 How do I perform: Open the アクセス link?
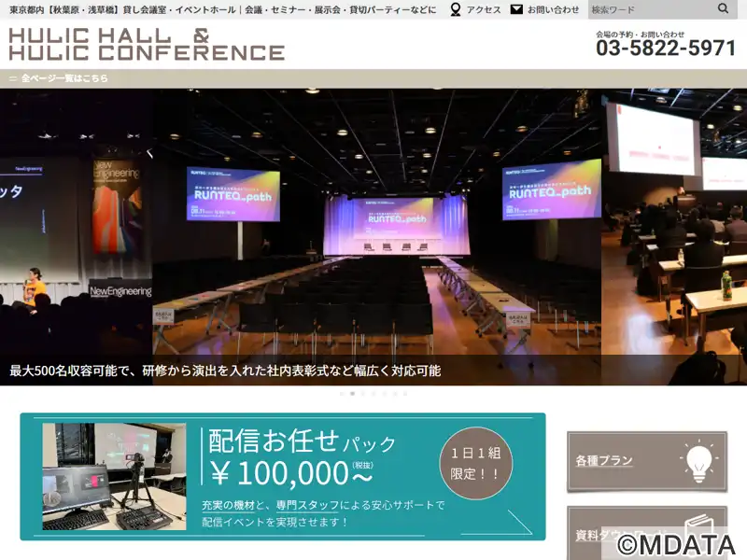click(484, 9)
